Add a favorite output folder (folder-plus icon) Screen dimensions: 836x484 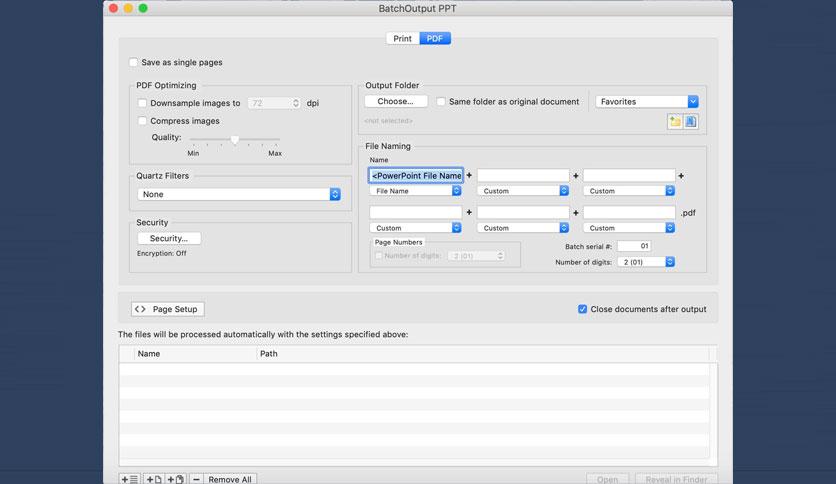click(x=675, y=122)
